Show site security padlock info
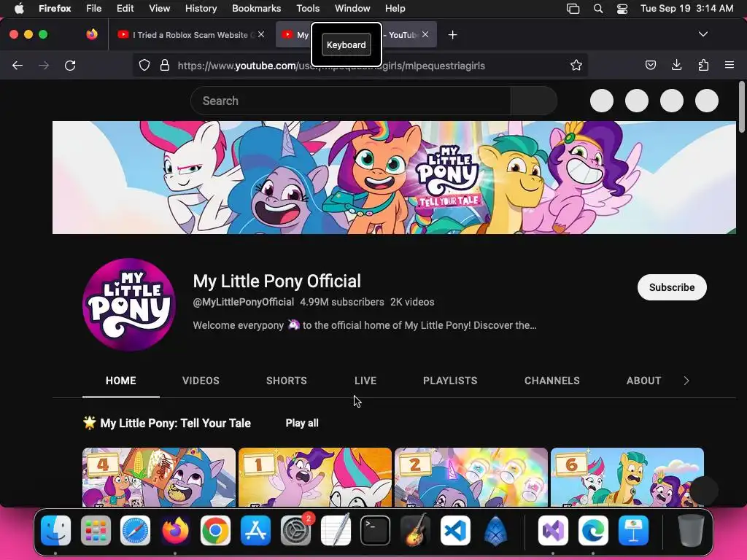 point(165,65)
